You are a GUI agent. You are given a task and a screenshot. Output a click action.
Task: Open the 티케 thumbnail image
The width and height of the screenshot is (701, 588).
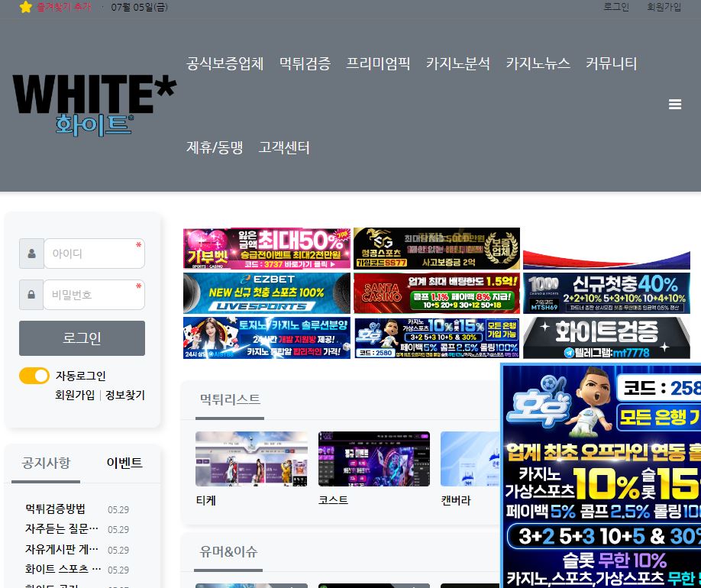[x=252, y=459]
